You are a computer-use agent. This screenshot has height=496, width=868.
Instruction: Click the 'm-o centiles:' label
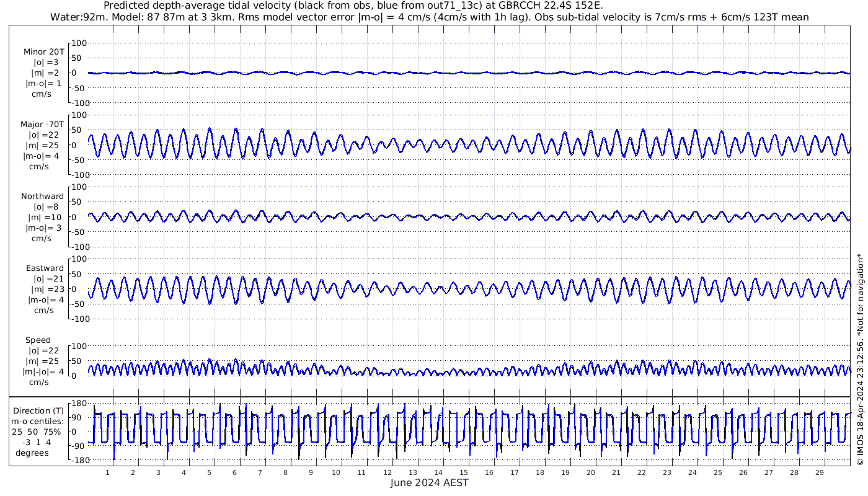[x=38, y=421]
